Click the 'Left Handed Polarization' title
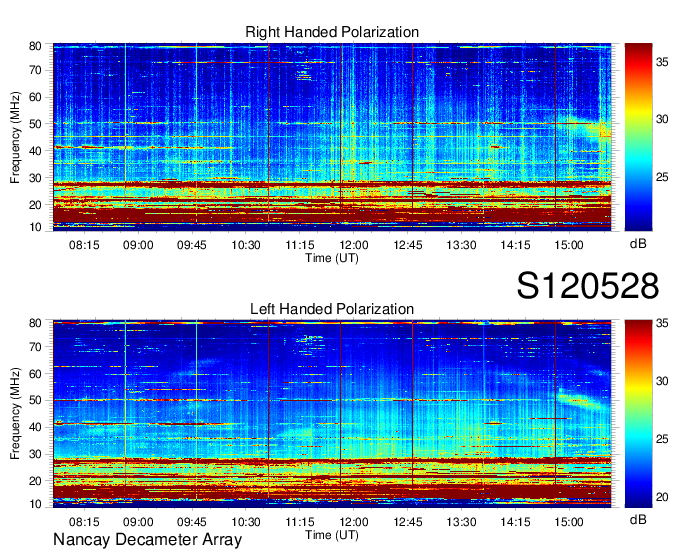The image size is (680, 552). 332,309
